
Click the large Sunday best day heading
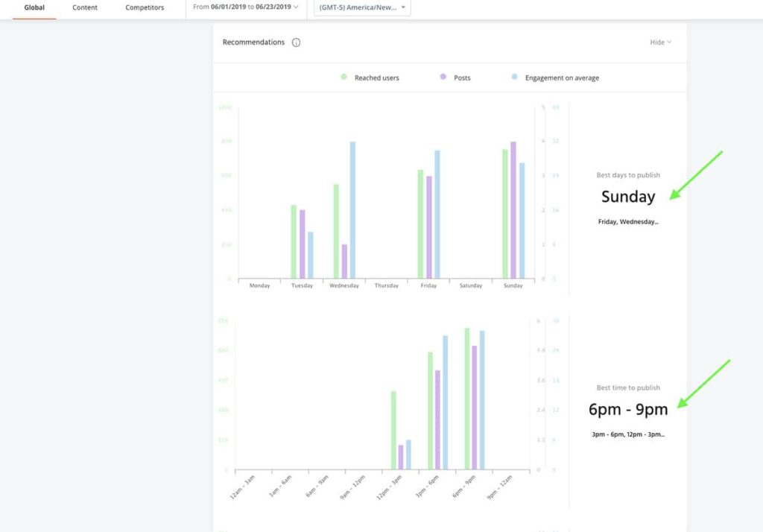click(x=628, y=197)
